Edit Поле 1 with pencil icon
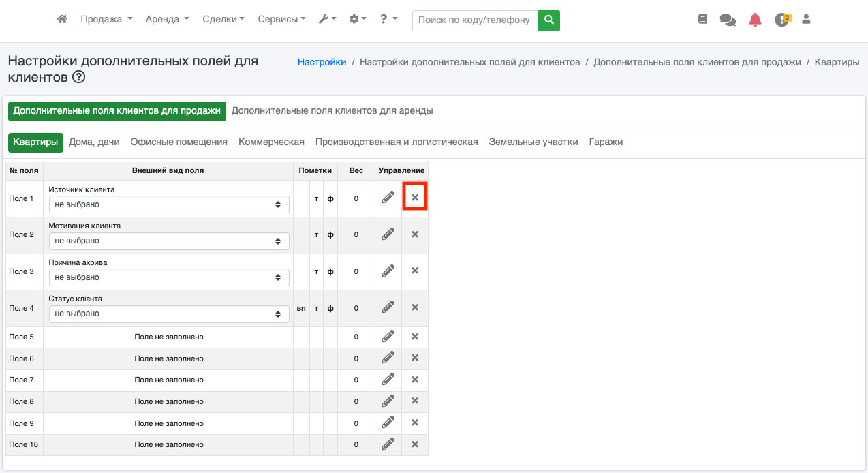 [388, 198]
